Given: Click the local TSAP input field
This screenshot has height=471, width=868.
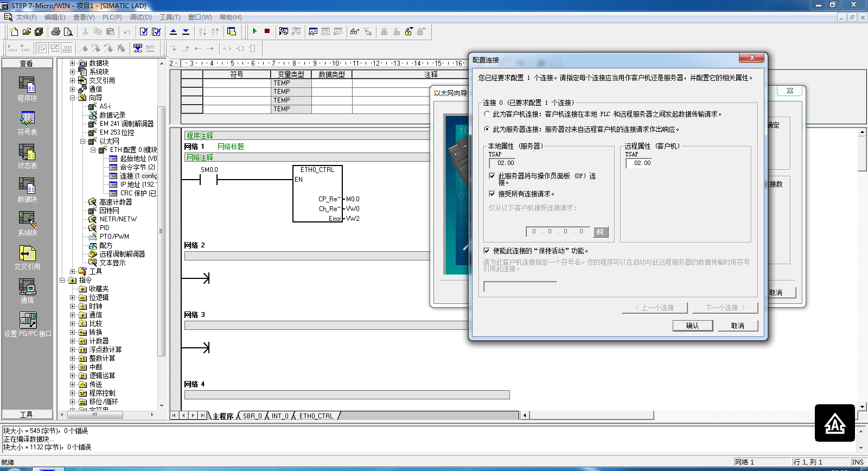Looking at the screenshot, I should 502,163.
